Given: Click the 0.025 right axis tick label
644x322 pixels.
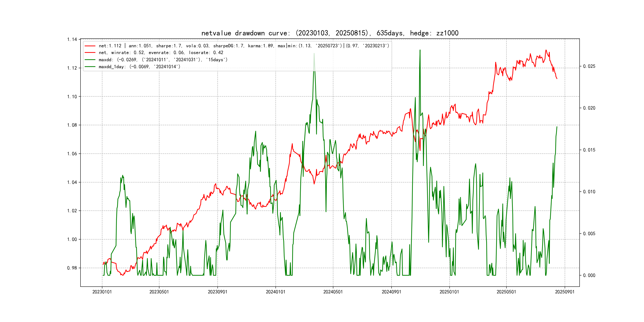Looking at the screenshot, I should (589, 66).
